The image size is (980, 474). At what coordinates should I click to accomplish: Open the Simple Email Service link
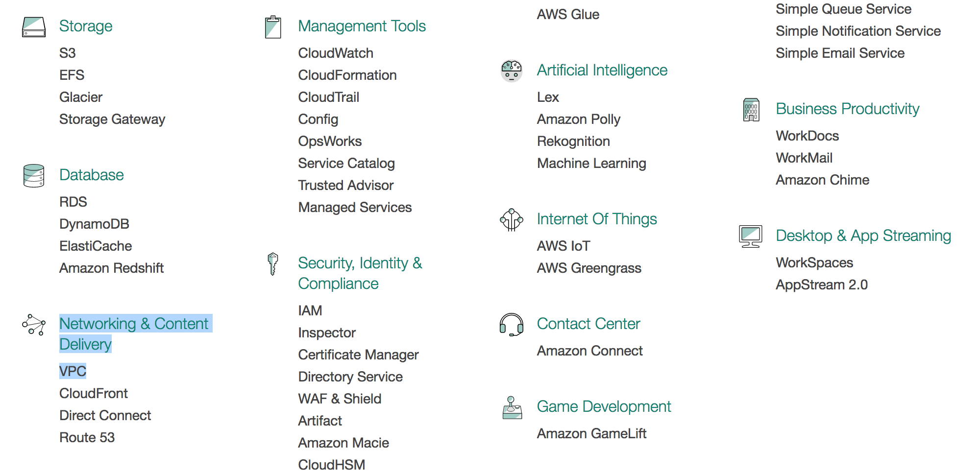pos(840,53)
